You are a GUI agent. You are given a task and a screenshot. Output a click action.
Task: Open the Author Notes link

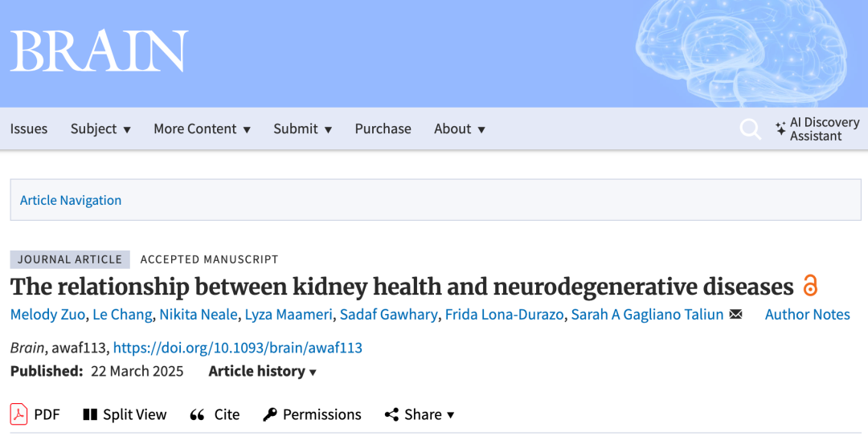click(x=807, y=314)
